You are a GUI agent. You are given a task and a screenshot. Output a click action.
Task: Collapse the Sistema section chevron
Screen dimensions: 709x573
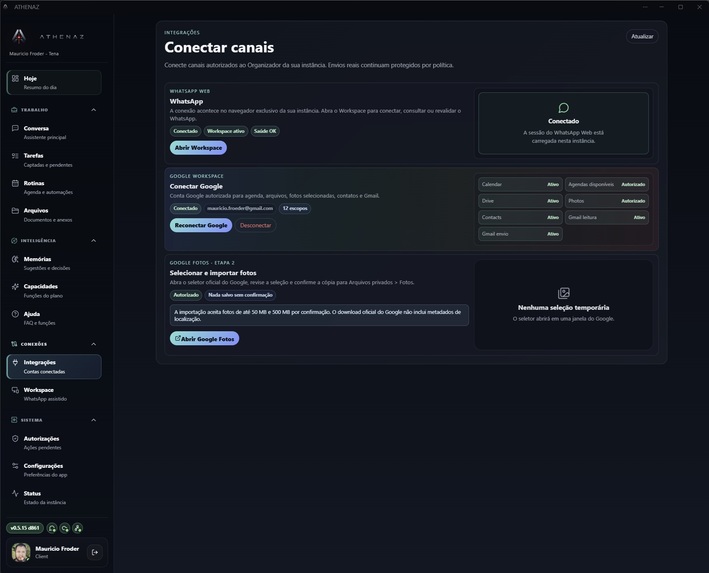[x=94, y=420]
